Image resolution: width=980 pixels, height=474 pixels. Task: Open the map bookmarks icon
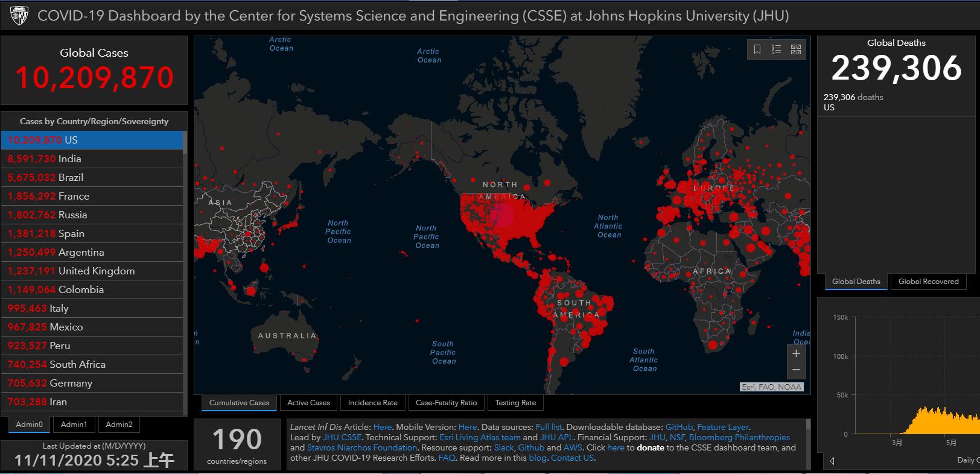[757, 49]
